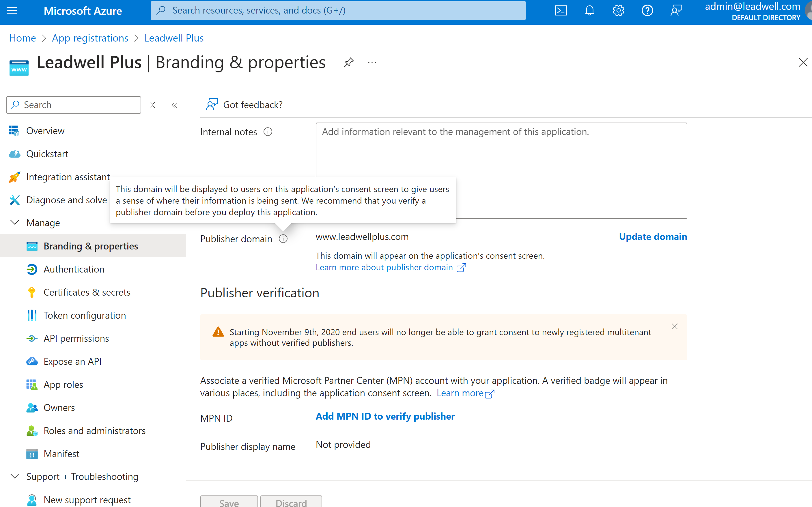The height and width of the screenshot is (507, 812).
Task: Open the more options ellipsis beside title
Action: 372,62
